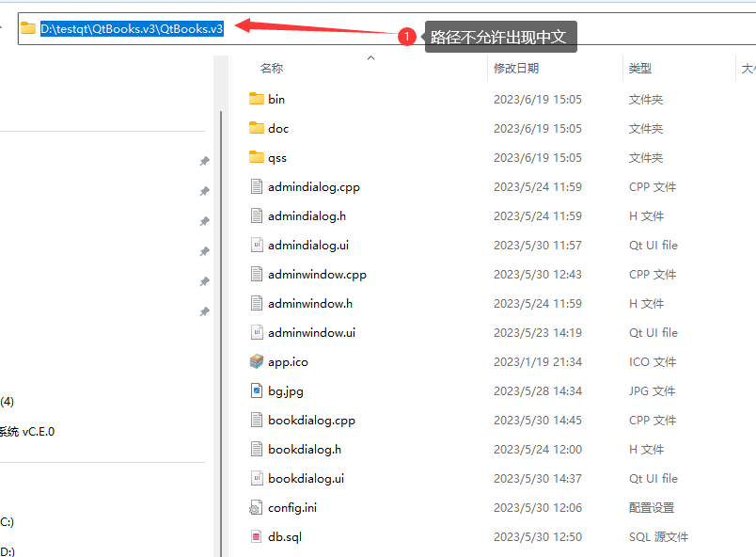Click the db.sql database file icon

tap(257, 536)
